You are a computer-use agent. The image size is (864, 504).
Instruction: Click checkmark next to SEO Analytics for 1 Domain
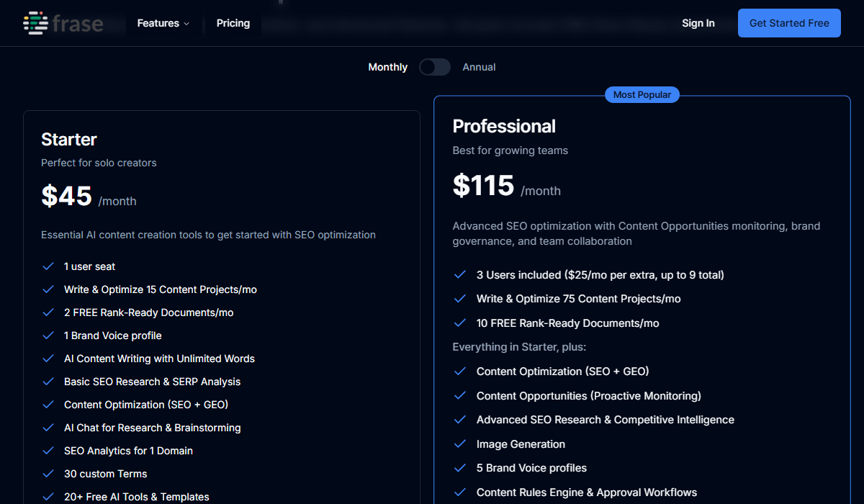[48, 451]
